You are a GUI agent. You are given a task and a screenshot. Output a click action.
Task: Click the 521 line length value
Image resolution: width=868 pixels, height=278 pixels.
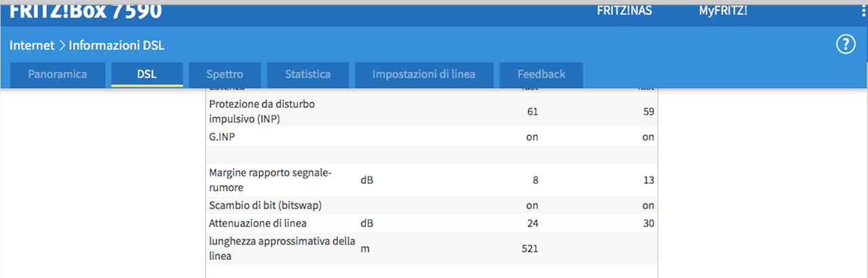tap(530, 249)
